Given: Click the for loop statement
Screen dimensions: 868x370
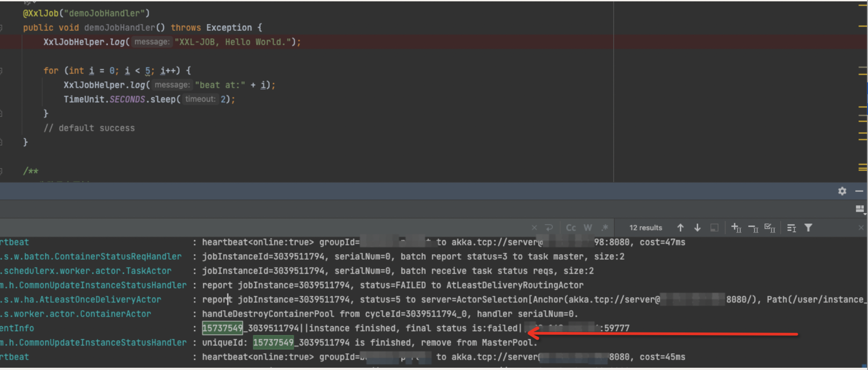Looking at the screenshot, I should pyautogui.click(x=117, y=71).
